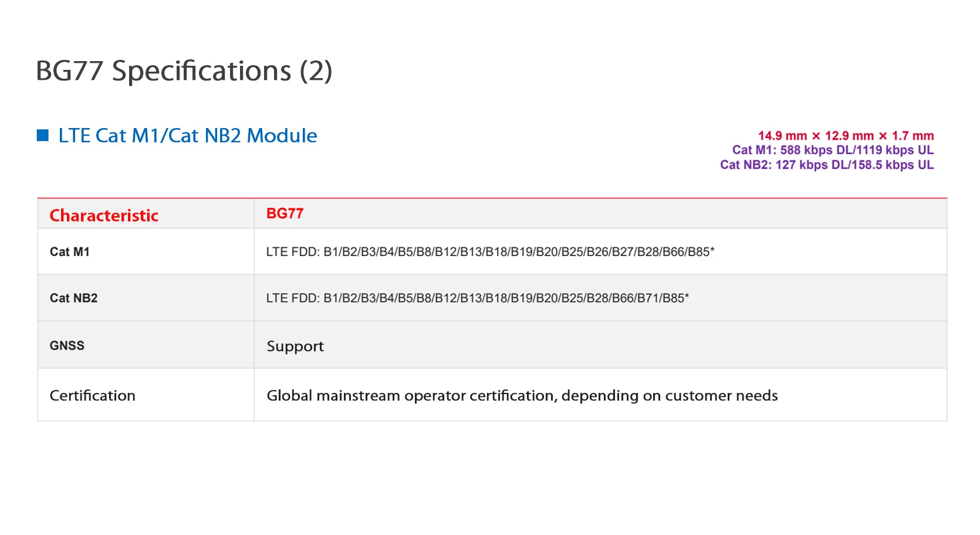Click the 14.9 mm × 12.9 mm dimensions text
The width and height of the screenshot is (980, 535).
coord(845,136)
